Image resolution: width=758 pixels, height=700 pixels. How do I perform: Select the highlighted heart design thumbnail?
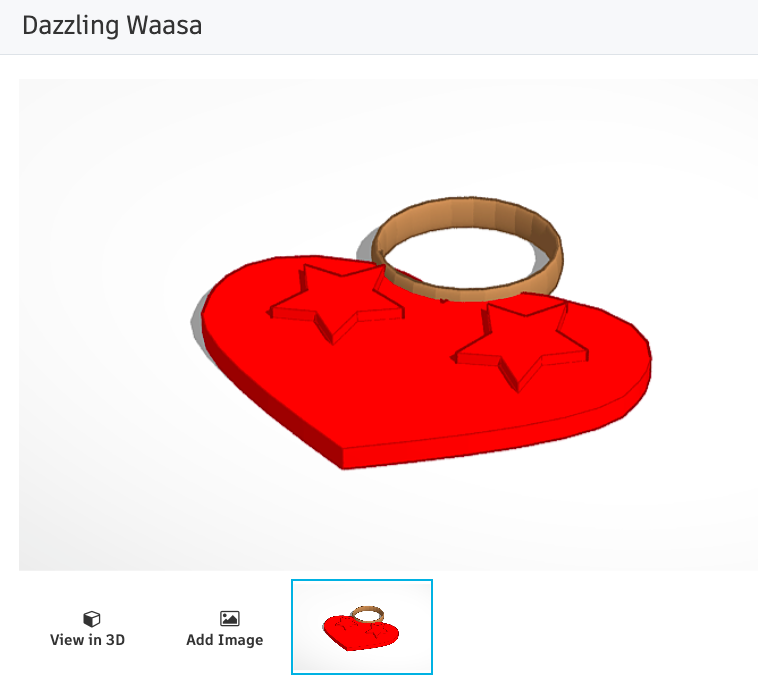coord(362,627)
